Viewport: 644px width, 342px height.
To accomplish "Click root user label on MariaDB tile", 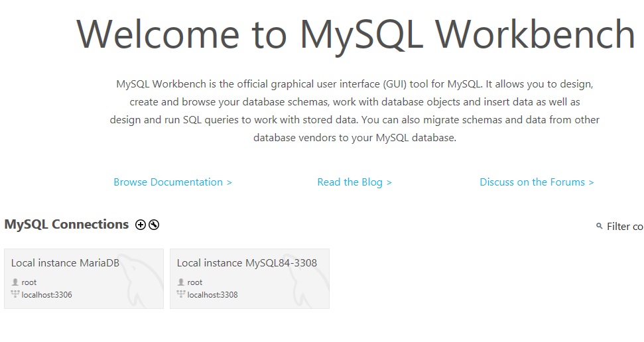I will pyautogui.click(x=29, y=282).
